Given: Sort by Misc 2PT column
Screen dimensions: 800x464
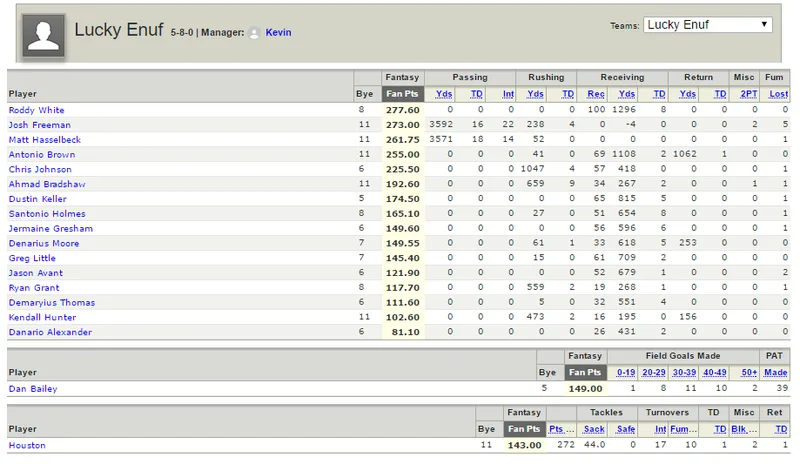Looking at the screenshot, I should pyautogui.click(x=748, y=93).
